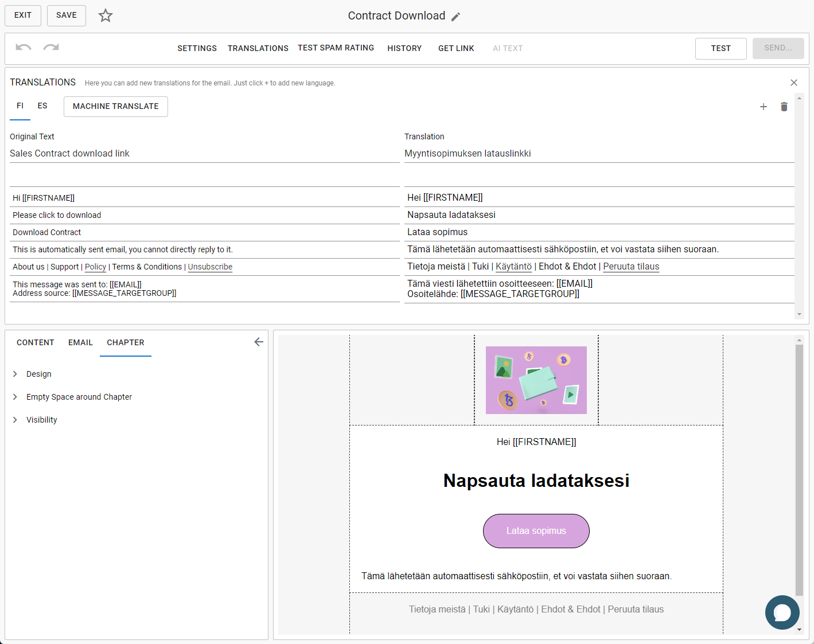
Task: Open the Test Spam Rating menu
Action: click(x=336, y=48)
